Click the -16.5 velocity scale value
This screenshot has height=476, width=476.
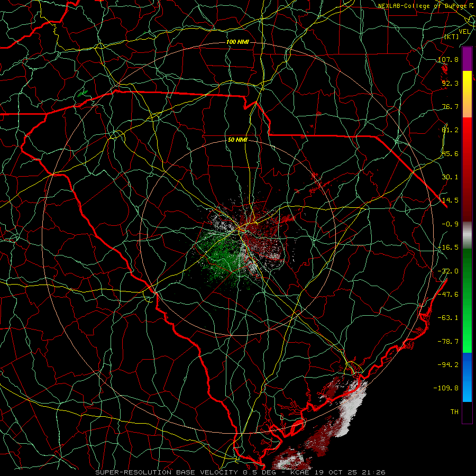pyautogui.click(x=448, y=248)
